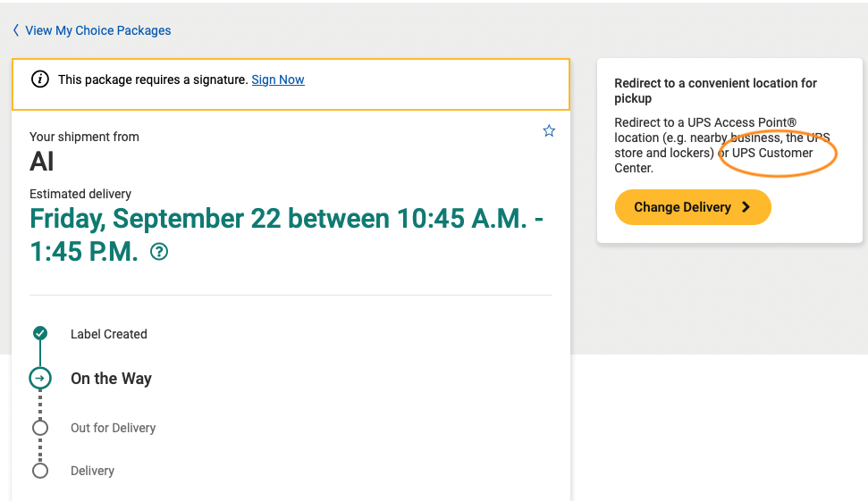Follow the Sign Now link

278,79
